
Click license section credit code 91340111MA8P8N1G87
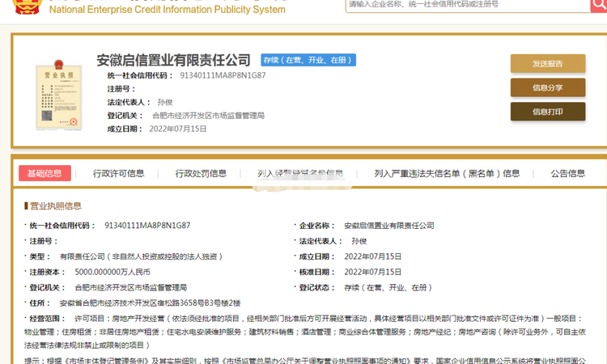click(x=147, y=226)
